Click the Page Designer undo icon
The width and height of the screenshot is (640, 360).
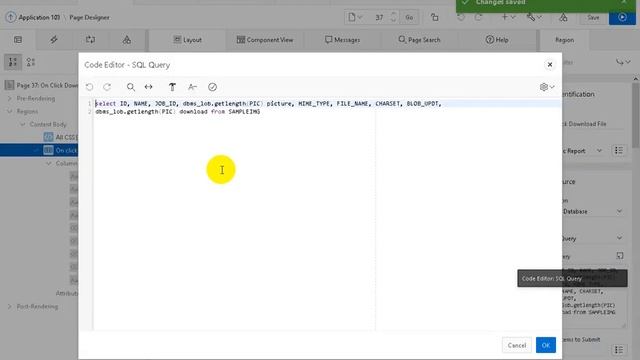point(461,17)
